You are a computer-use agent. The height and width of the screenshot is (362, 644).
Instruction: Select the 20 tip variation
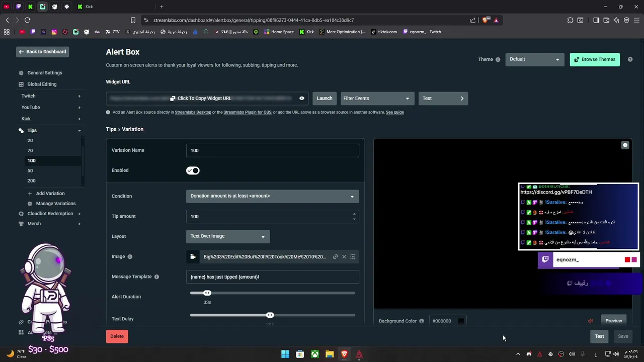click(30, 141)
